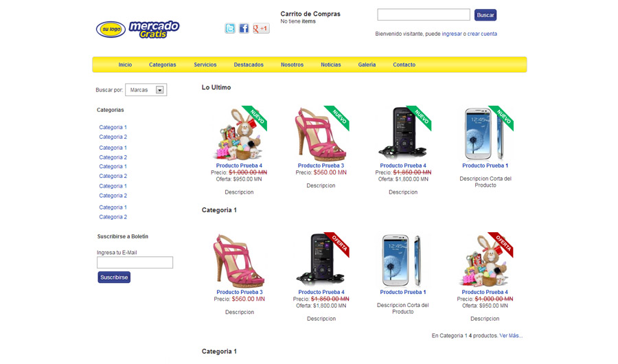Follow the 'ingresar' link

coord(452,34)
